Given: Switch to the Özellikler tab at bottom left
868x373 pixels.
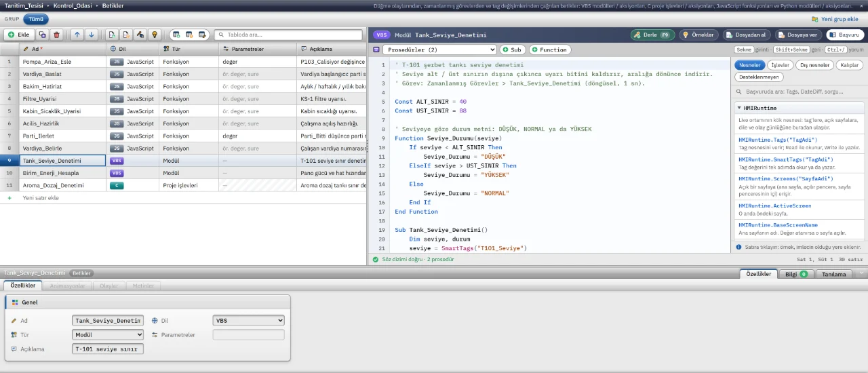Looking at the screenshot, I should pyautogui.click(x=23, y=286).
